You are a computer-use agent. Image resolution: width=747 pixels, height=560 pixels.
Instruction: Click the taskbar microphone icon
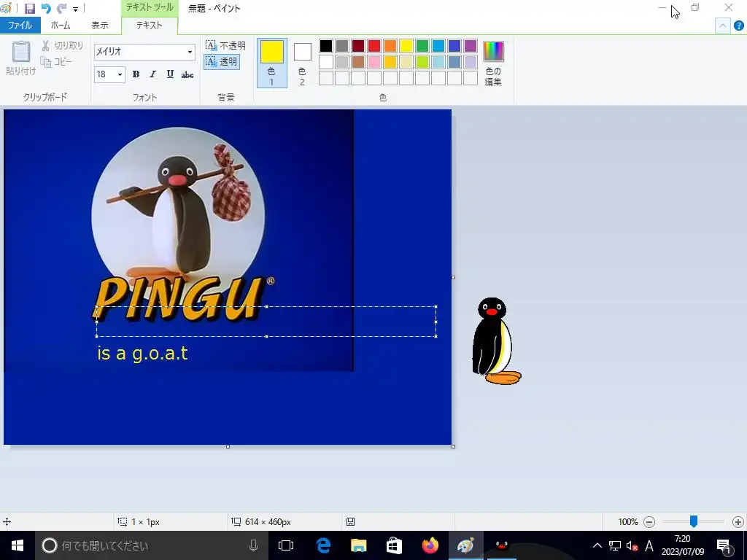(253, 545)
